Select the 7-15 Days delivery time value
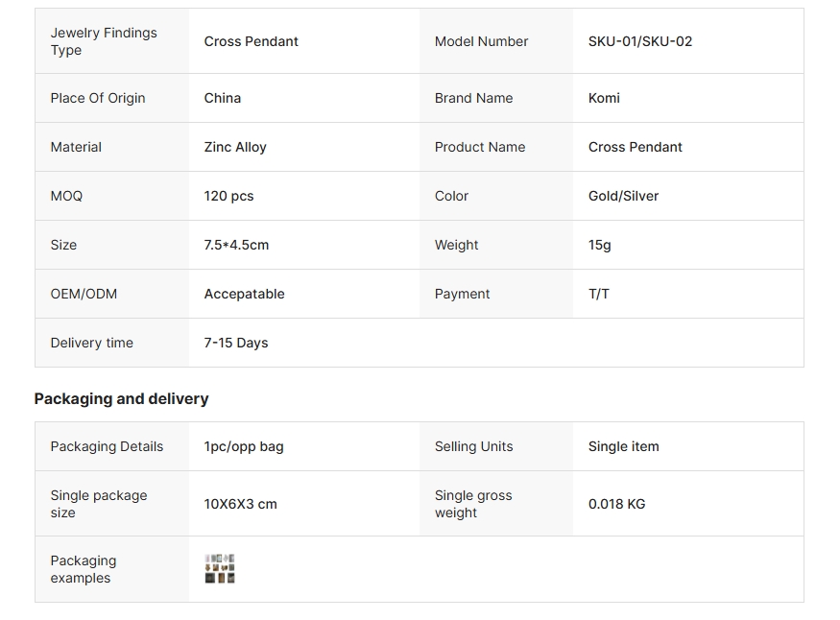 tap(235, 343)
